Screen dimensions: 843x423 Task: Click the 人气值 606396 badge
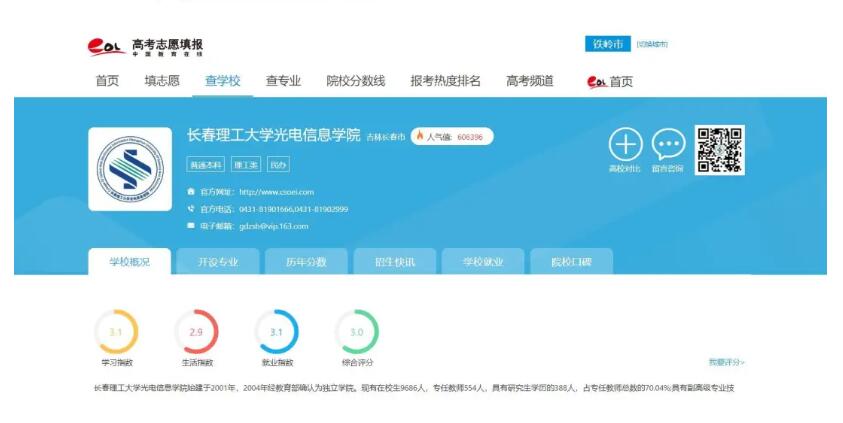[x=452, y=137]
